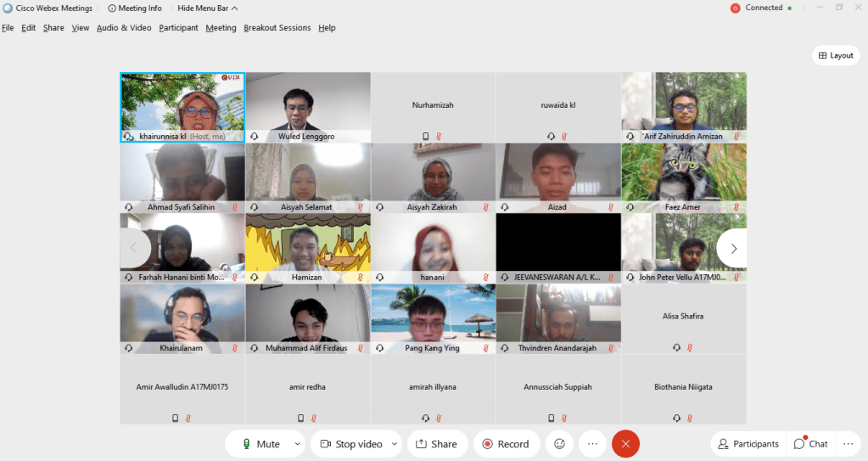
Task: Mute my microphone
Action: pos(260,443)
